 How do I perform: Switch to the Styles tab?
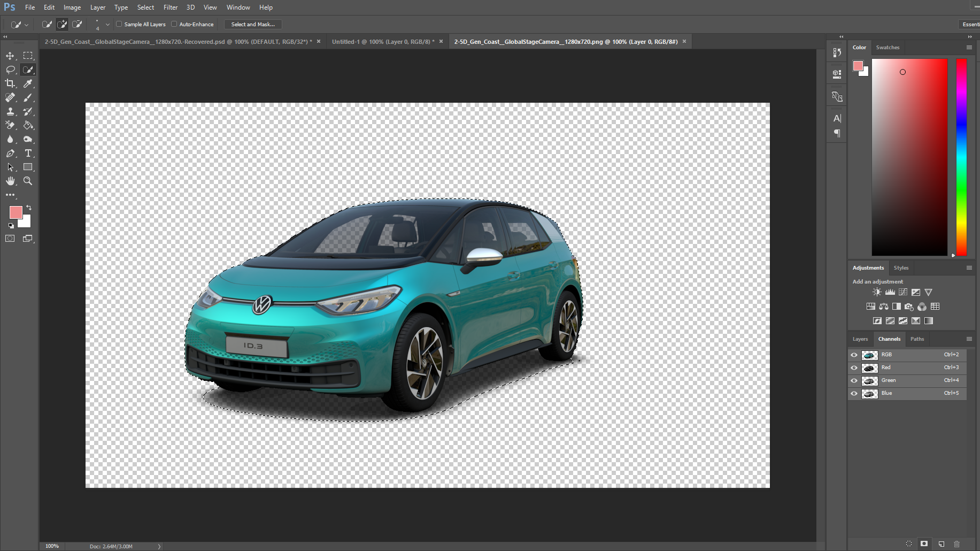pyautogui.click(x=901, y=268)
